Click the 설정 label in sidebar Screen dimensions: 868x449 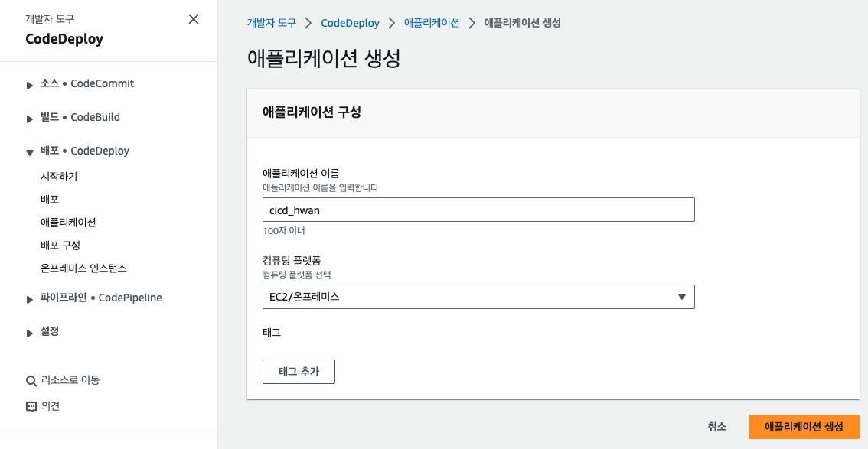tap(50, 331)
